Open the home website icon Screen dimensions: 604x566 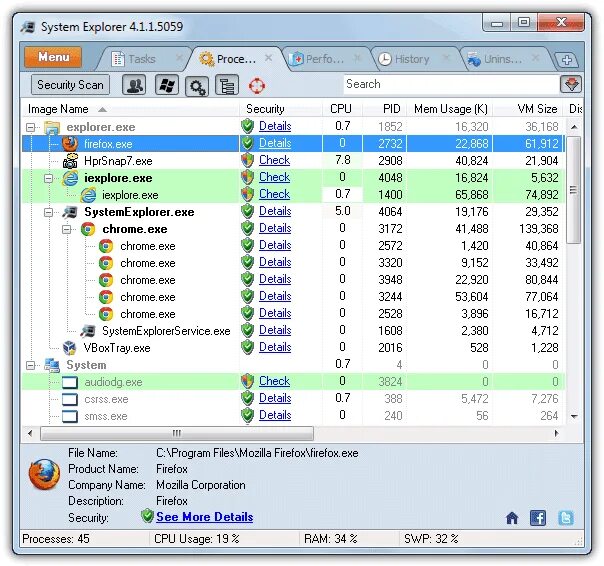(x=512, y=518)
